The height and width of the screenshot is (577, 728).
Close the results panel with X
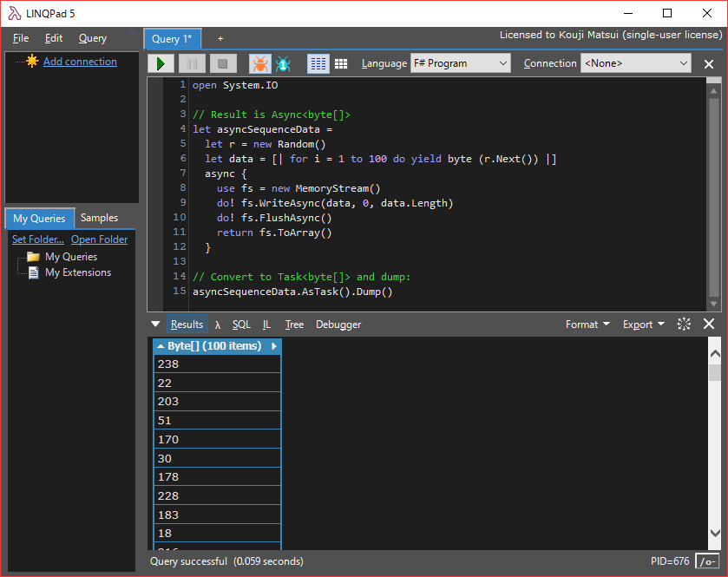pos(709,324)
